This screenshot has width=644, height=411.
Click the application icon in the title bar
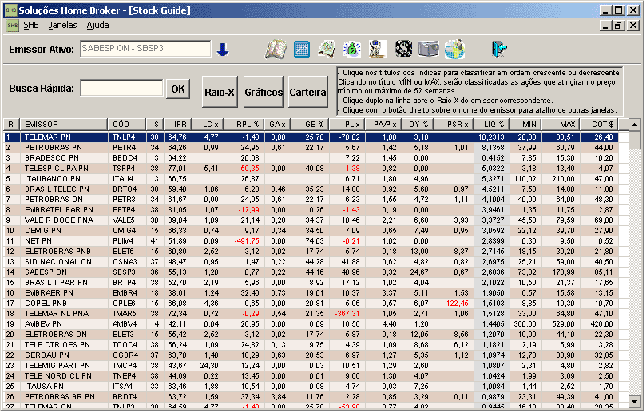[x=10, y=10]
